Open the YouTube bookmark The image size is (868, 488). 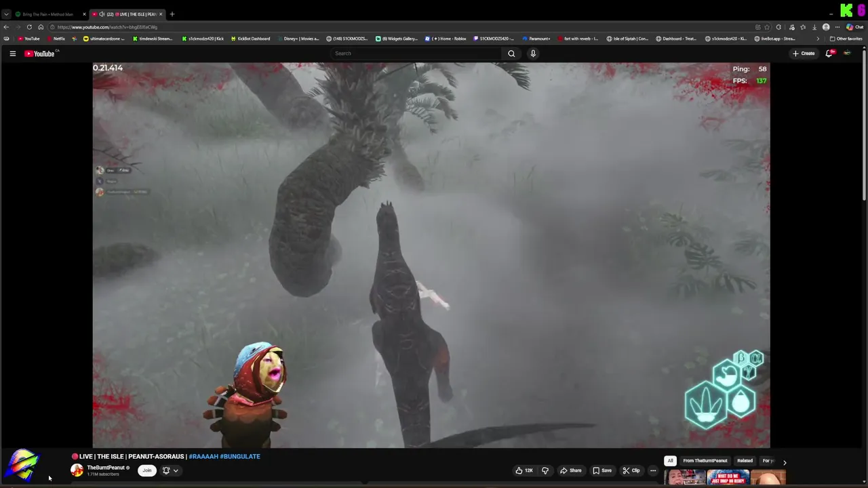point(28,39)
